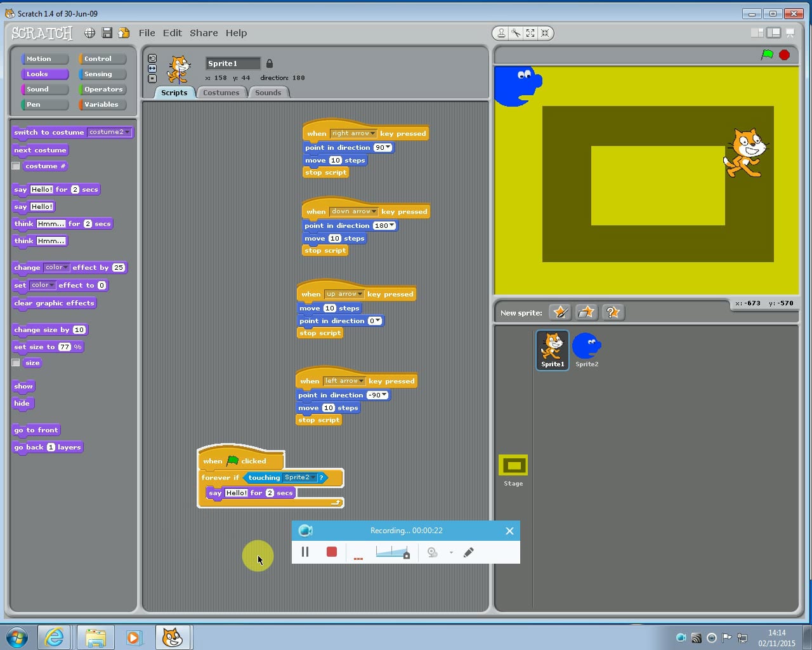Stop all scripts with the red button
812x650 pixels.
point(784,55)
